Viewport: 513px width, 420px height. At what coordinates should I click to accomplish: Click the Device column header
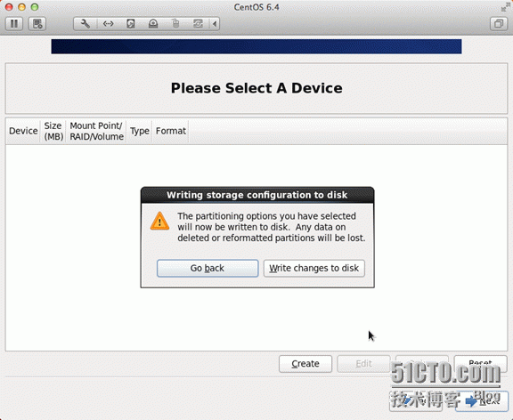click(x=23, y=131)
